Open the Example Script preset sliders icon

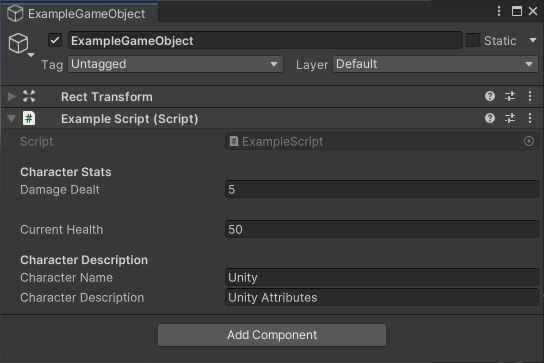click(x=510, y=118)
